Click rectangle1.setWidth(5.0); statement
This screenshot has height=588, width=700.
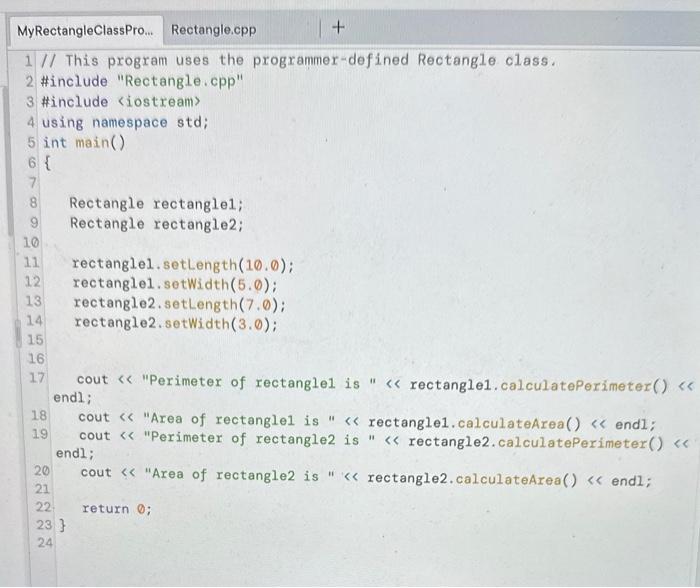click(x=175, y=284)
